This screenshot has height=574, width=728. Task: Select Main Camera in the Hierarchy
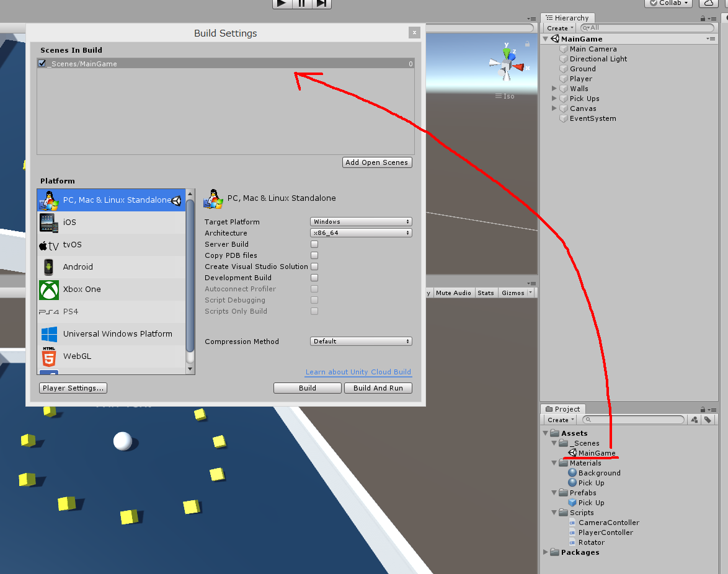[593, 49]
